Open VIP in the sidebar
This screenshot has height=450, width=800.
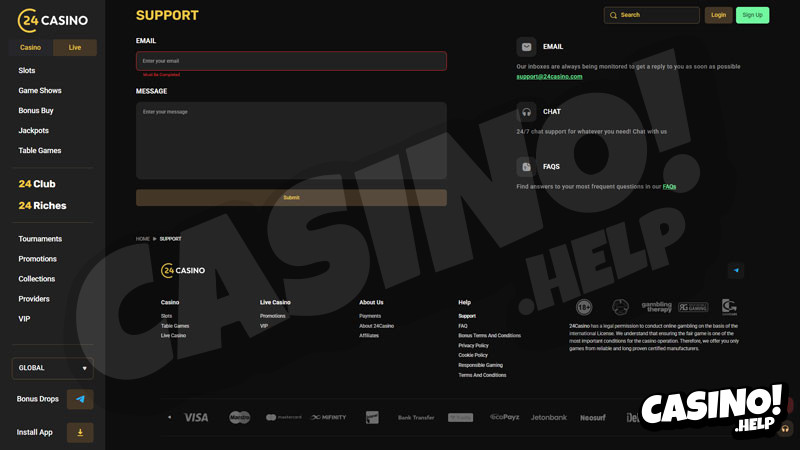pyautogui.click(x=24, y=319)
